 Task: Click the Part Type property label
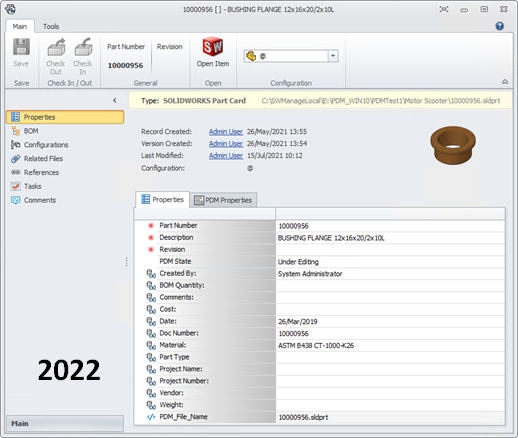point(174,357)
